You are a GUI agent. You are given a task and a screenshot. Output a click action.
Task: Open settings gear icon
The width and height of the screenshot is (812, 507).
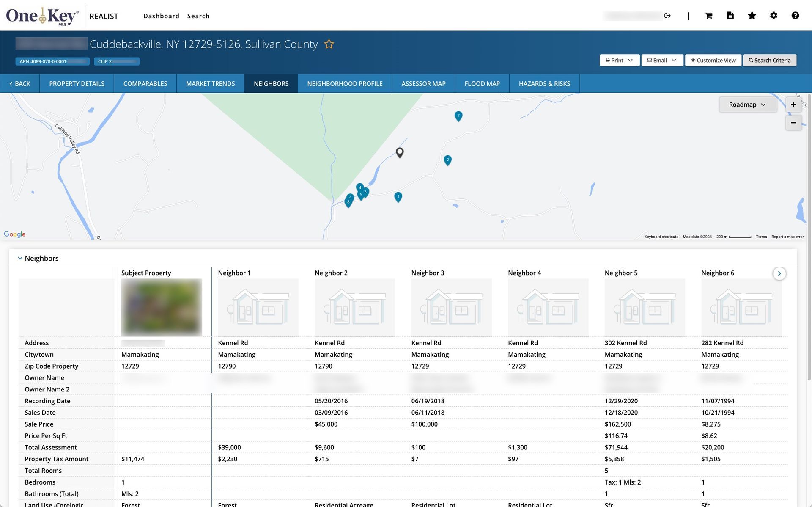pyautogui.click(x=774, y=16)
